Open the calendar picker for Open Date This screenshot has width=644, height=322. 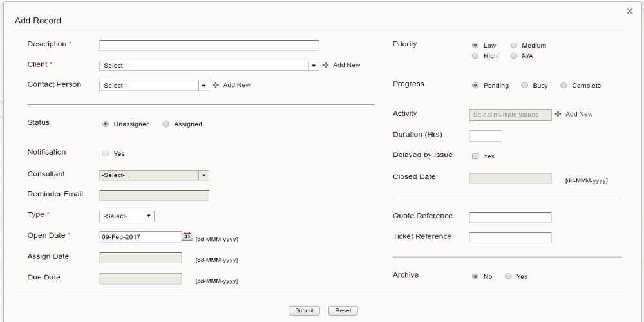pyautogui.click(x=187, y=236)
